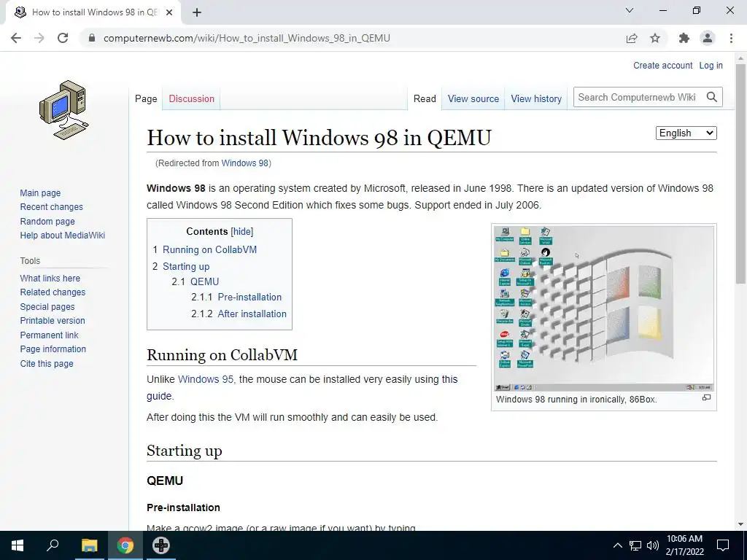Jump to Starting up in contents
Screen dimensions: 747x560
click(186, 266)
